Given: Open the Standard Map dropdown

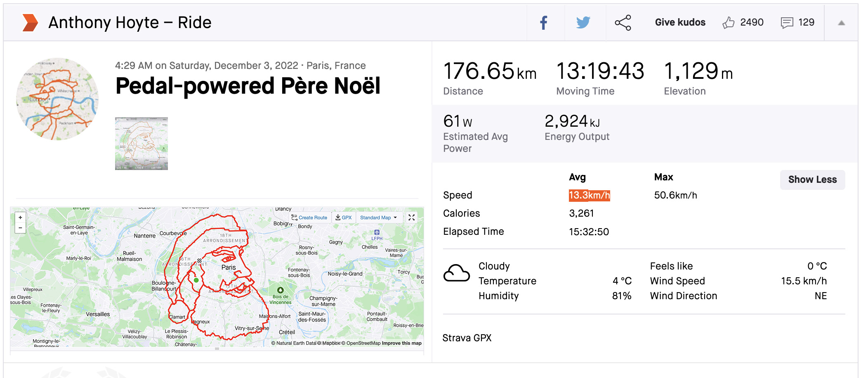Looking at the screenshot, I should 378,217.
